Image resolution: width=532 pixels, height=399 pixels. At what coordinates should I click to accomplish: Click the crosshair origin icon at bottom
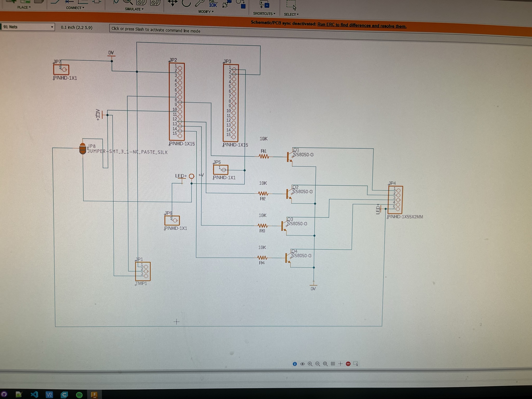[x=340, y=364]
